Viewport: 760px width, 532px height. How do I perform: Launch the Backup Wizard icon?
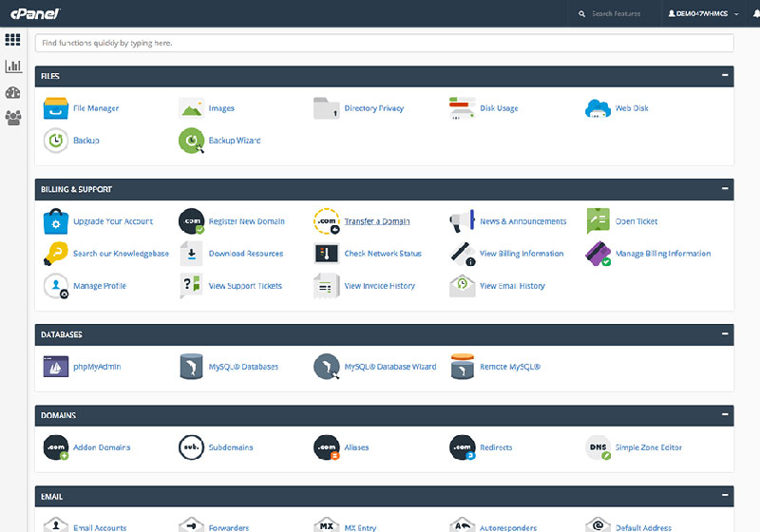[x=192, y=141]
